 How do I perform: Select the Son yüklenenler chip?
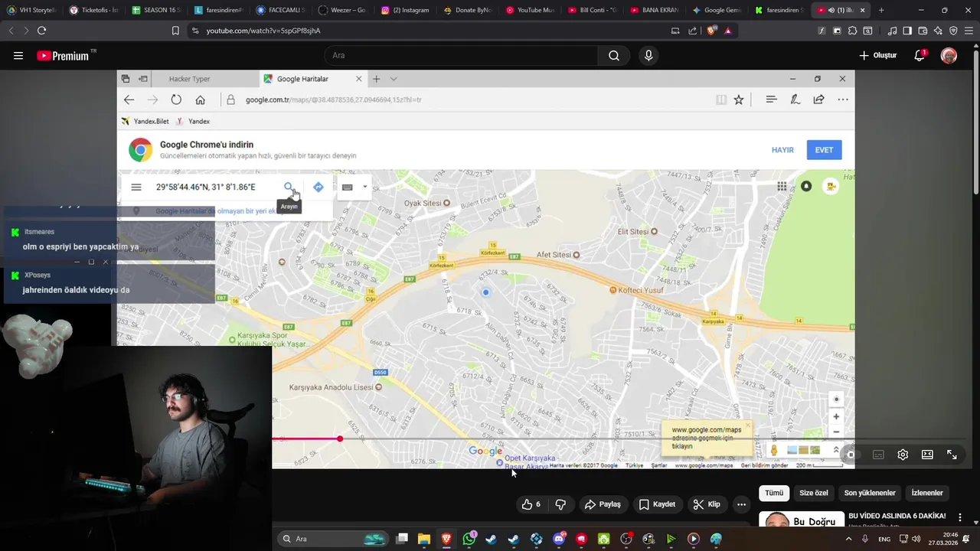870,493
